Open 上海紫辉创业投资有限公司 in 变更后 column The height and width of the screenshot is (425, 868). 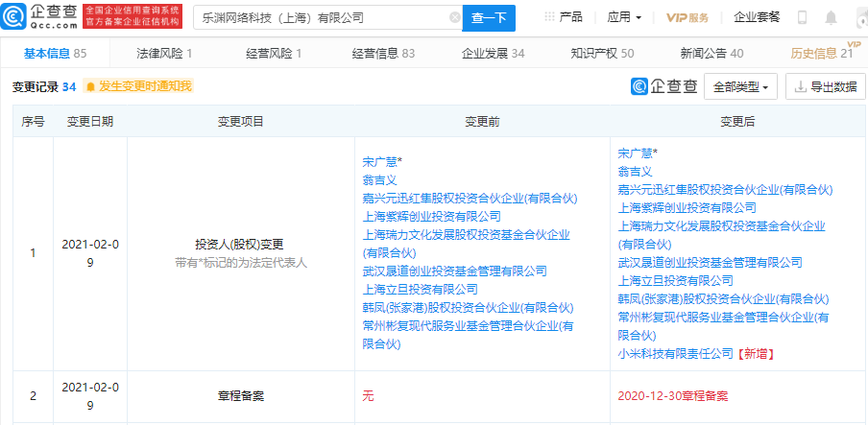point(687,207)
